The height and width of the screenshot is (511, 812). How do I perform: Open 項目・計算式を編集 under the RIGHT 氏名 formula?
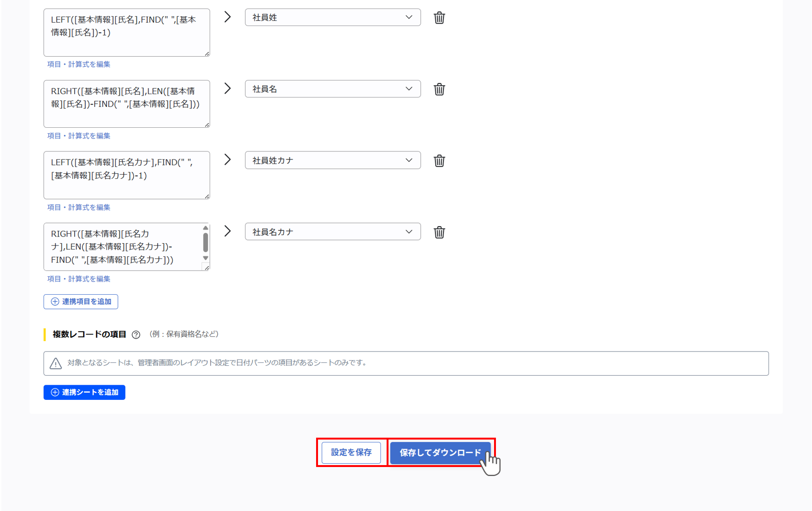[79, 136]
